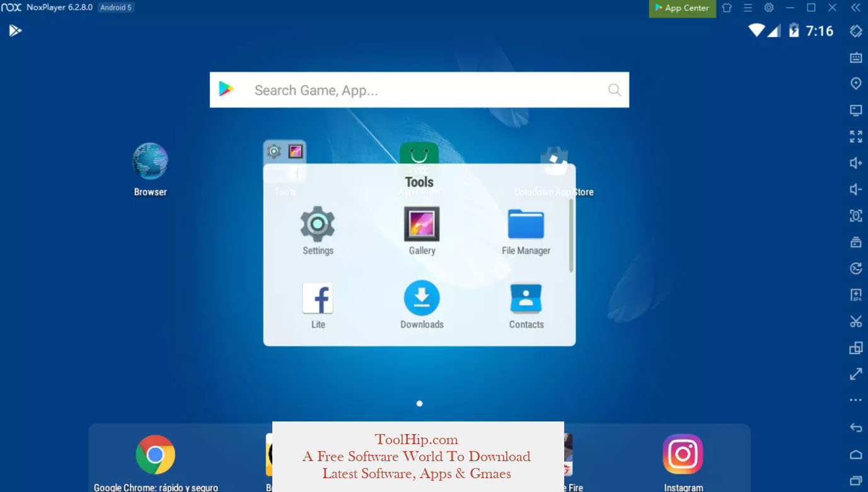The image size is (868, 492).
Task: Click the Play store icon in status bar
Action: pyautogui.click(x=15, y=30)
